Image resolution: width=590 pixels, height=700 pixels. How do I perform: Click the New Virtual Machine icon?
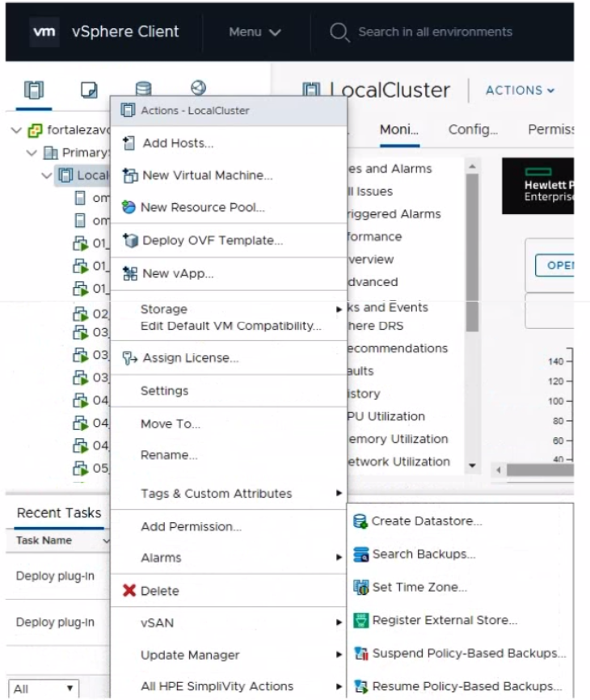click(x=130, y=175)
